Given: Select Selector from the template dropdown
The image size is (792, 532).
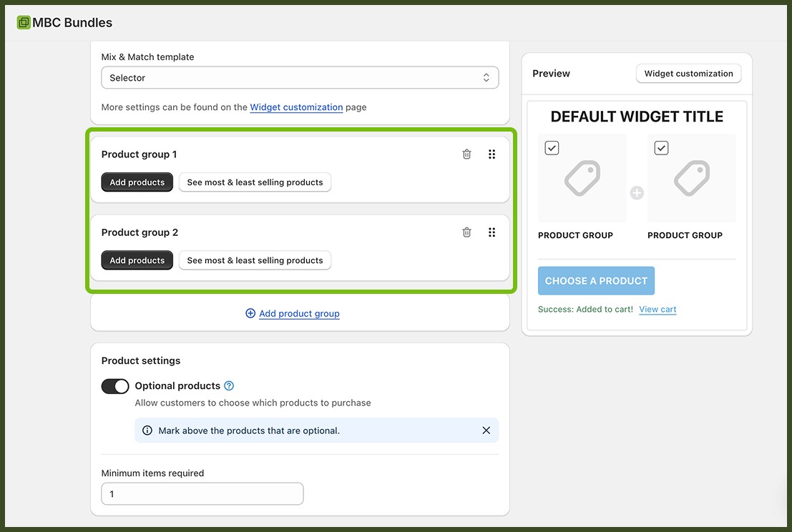Looking at the screenshot, I should coord(300,77).
